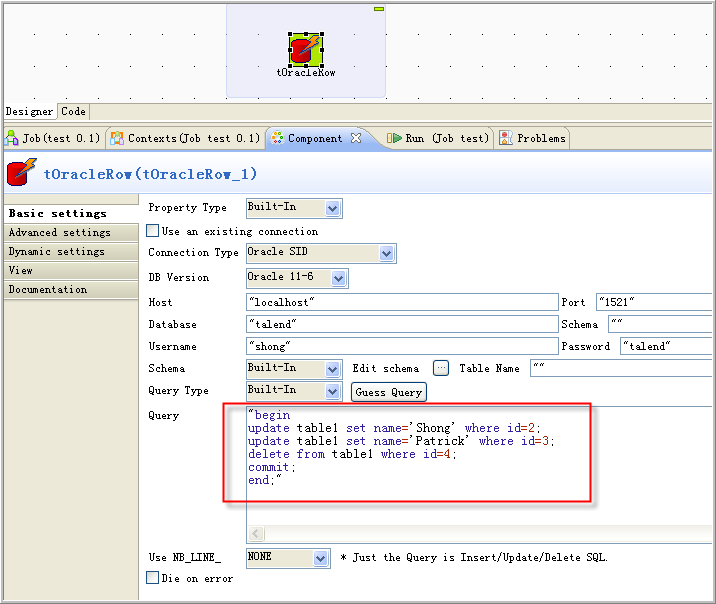716x604 pixels.
Task: Click the tOracleRow(tOracleRow_1) title text
Action: coord(150,174)
